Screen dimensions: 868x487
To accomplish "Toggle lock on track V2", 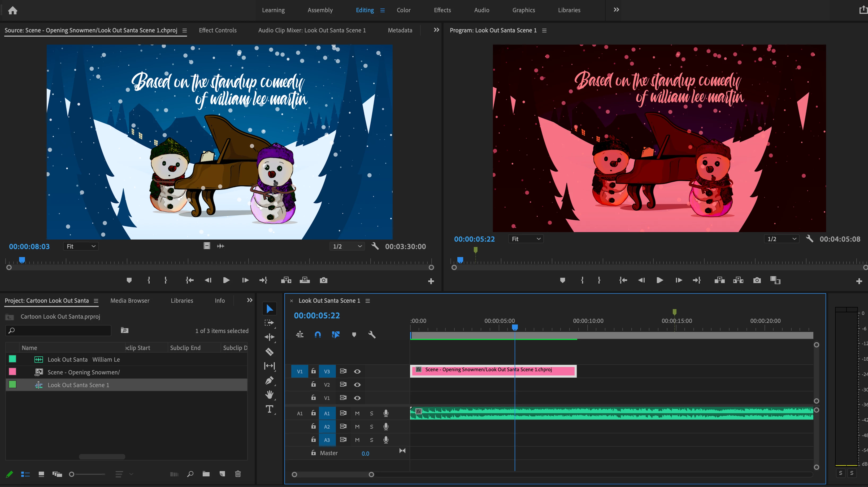I will pos(313,385).
